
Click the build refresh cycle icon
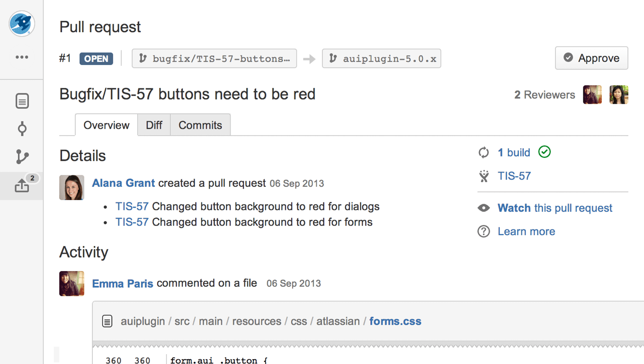coord(483,153)
